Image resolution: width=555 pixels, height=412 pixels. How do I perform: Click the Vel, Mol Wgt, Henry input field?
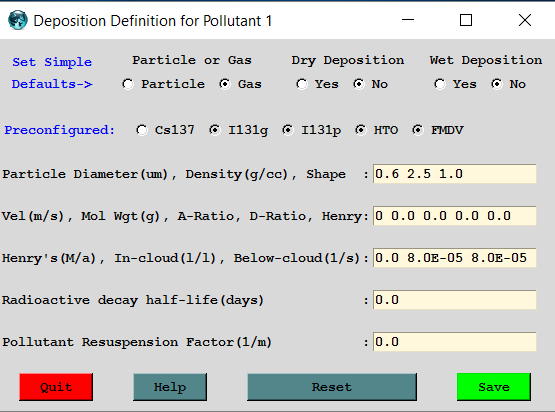[x=454, y=216]
